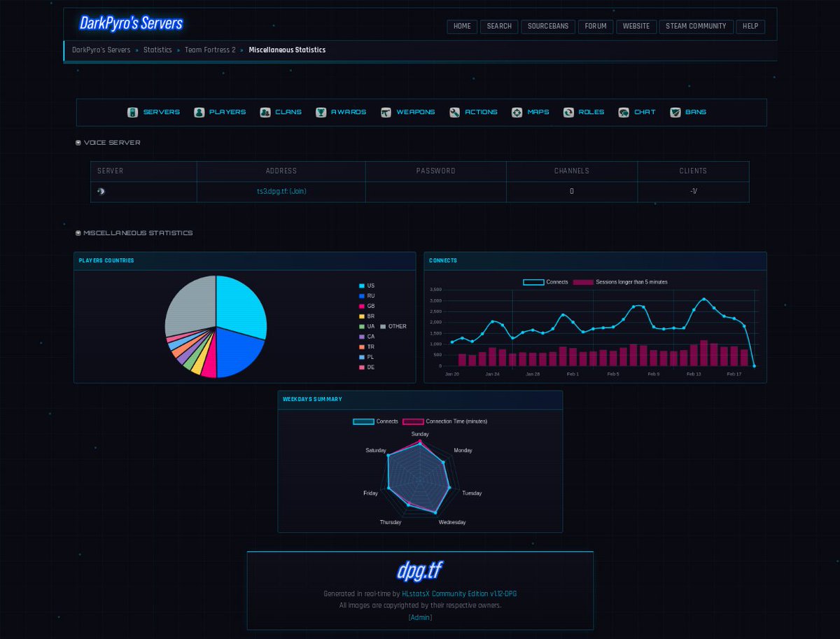Image resolution: width=840 pixels, height=639 pixels.
Task: Open the Roles page link
Action: [591, 112]
